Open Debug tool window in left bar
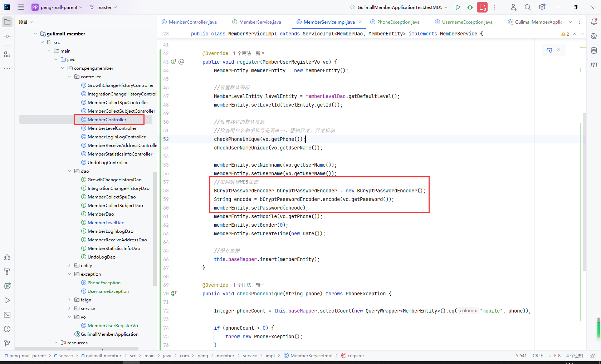Viewport: 601px width, 364px height. tap(7, 257)
